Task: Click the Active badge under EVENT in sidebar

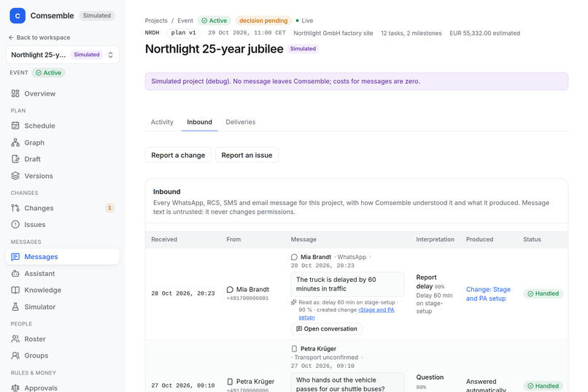Action: pyautogui.click(x=48, y=73)
